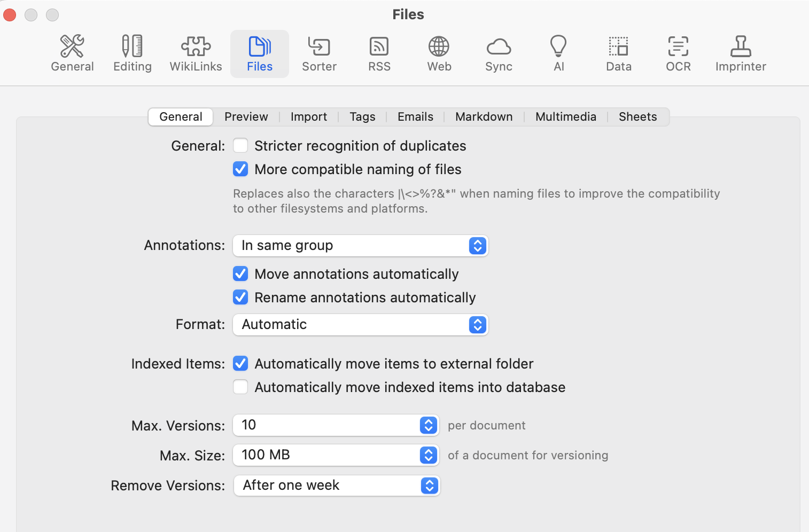Open the Annotations 'In same group' dropdown

[360, 246]
